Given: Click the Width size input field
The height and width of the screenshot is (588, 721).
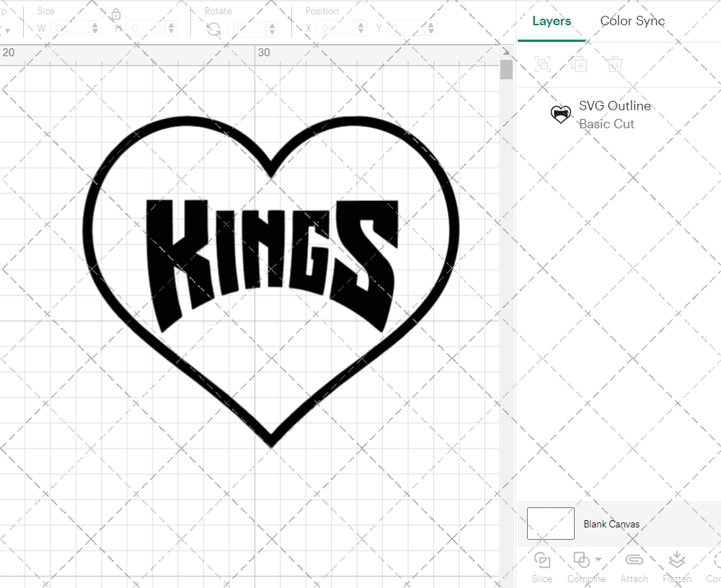Looking at the screenshot, I should (70, 29).
